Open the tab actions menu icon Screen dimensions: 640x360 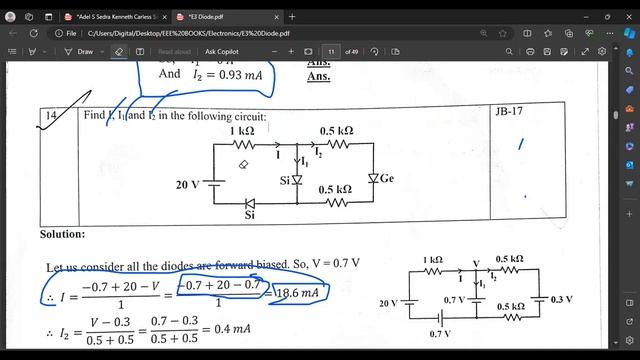[49, 17]
